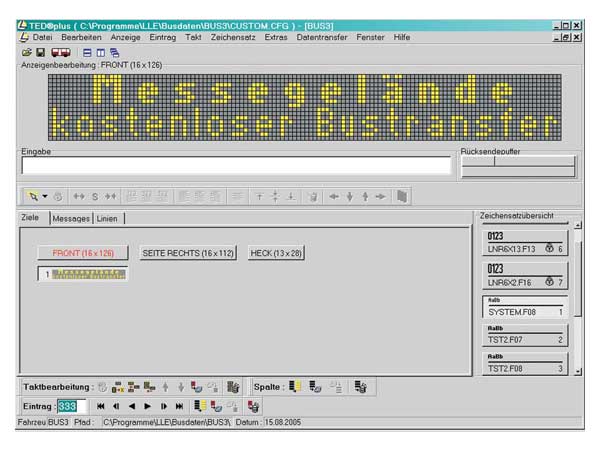Align text to bottom icon

point(291,196)
